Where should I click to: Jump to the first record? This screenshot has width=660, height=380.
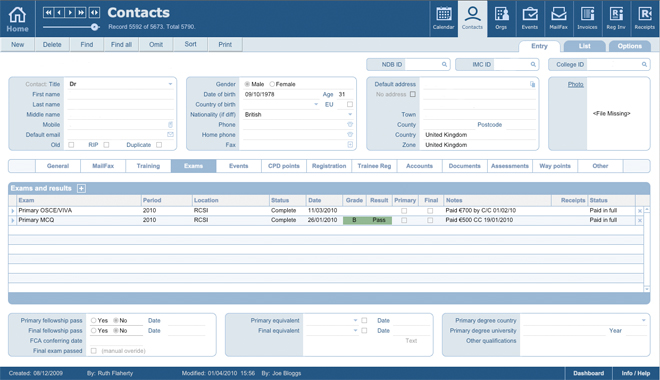coord(48,13)
